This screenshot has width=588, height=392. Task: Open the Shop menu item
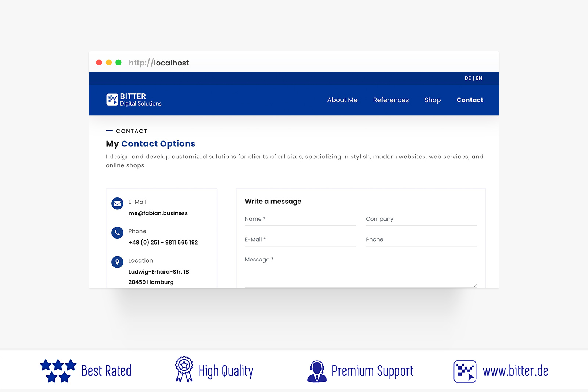click(x=433, y=100)
